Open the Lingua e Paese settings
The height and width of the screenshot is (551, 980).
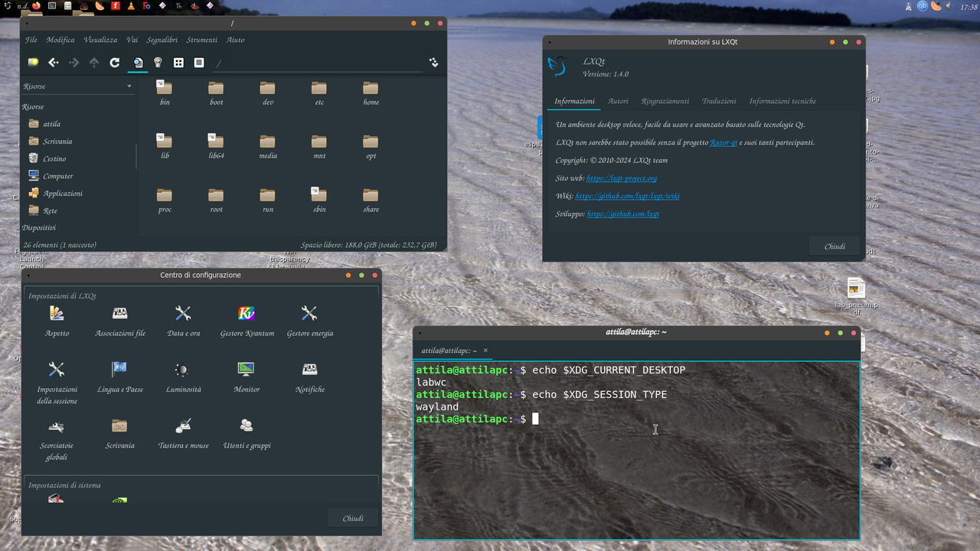coord(119,377)
